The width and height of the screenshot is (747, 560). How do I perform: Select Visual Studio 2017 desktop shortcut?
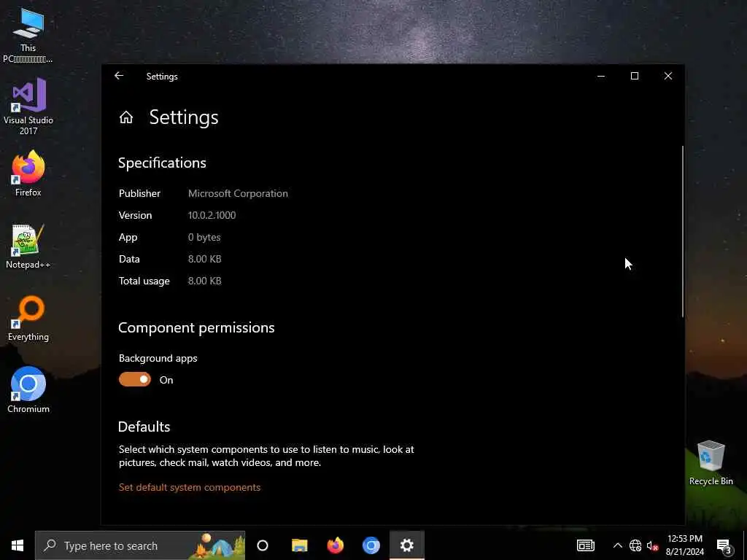pos(28,107)
